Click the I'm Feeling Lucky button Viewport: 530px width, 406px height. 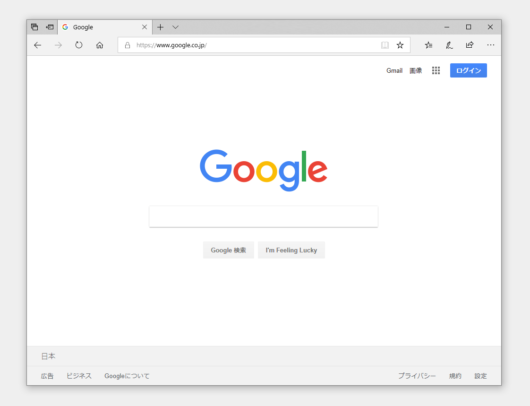point(291,250)
